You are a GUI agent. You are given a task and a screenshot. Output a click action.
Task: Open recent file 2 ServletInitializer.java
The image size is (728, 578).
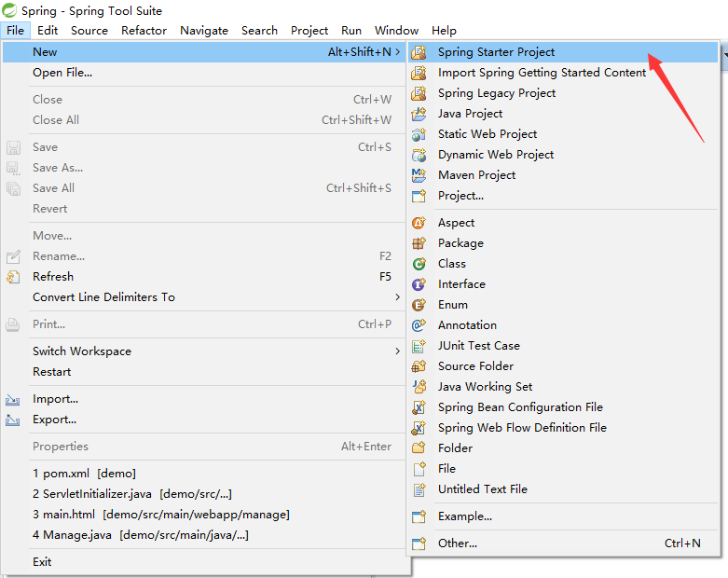204,494
